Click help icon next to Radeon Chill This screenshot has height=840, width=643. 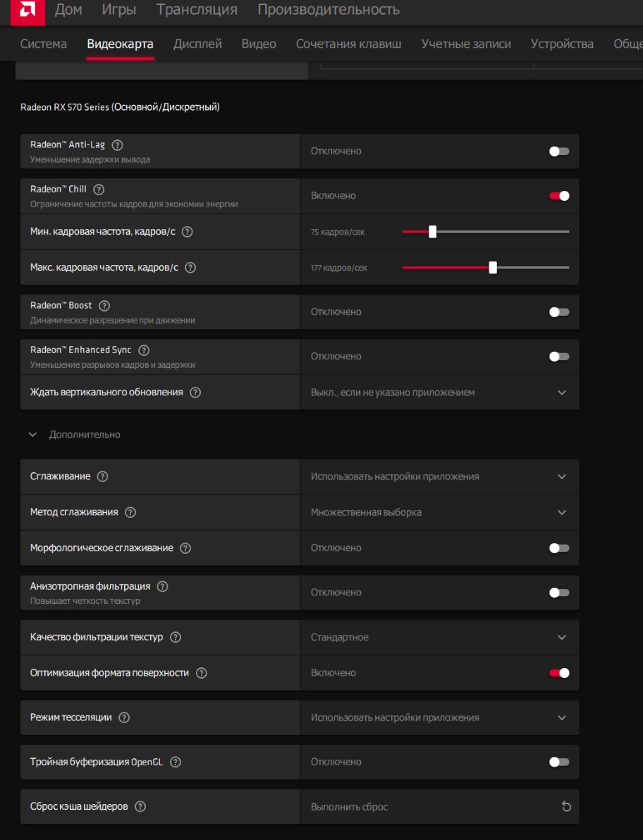coord(99,189)
